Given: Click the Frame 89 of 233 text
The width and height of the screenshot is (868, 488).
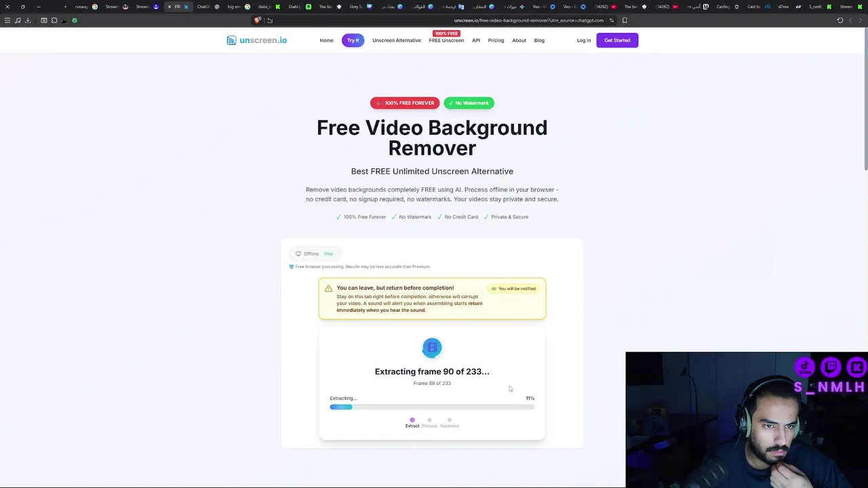Looking at the screenshot, I should point(432,384).
